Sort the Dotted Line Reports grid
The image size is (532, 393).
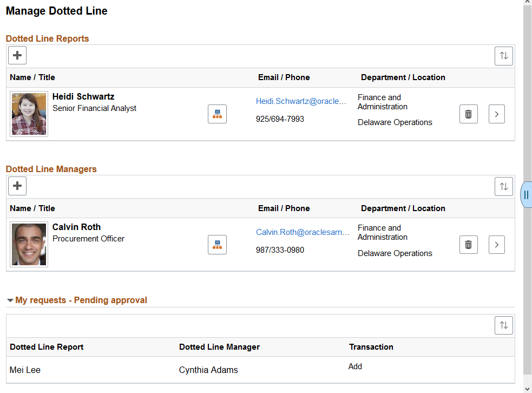[x=503, y=56]
